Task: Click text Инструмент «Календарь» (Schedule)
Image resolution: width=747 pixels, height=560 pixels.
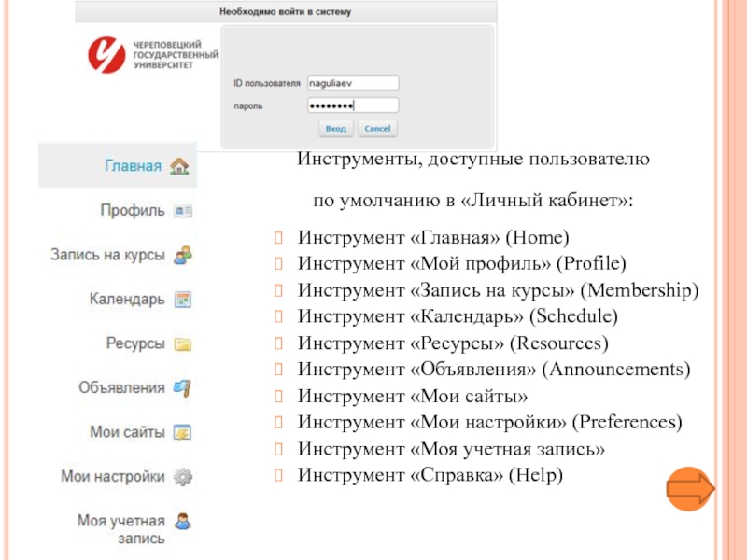Action: tap(458, 316)
